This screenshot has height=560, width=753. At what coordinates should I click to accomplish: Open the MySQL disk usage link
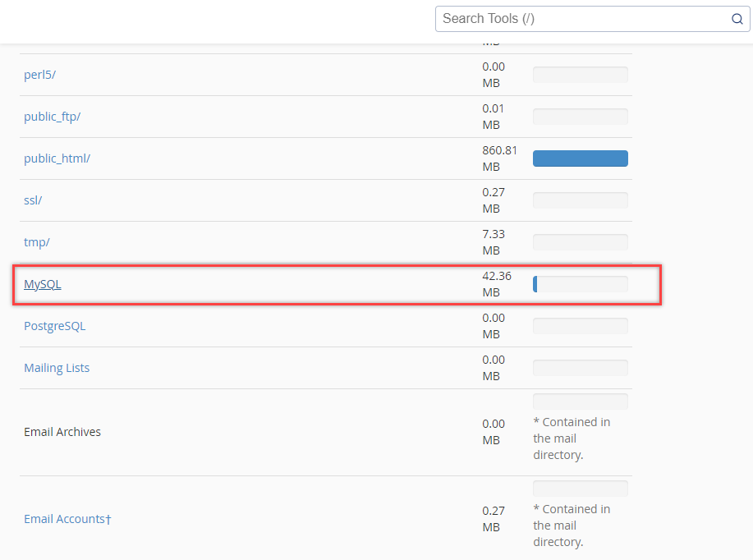(x=42, y=283)
